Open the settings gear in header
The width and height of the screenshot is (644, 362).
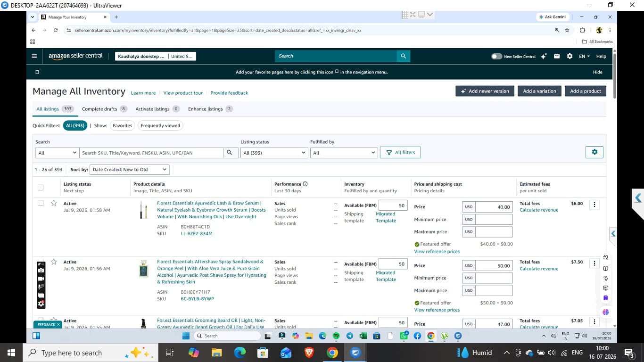(570, 56)
